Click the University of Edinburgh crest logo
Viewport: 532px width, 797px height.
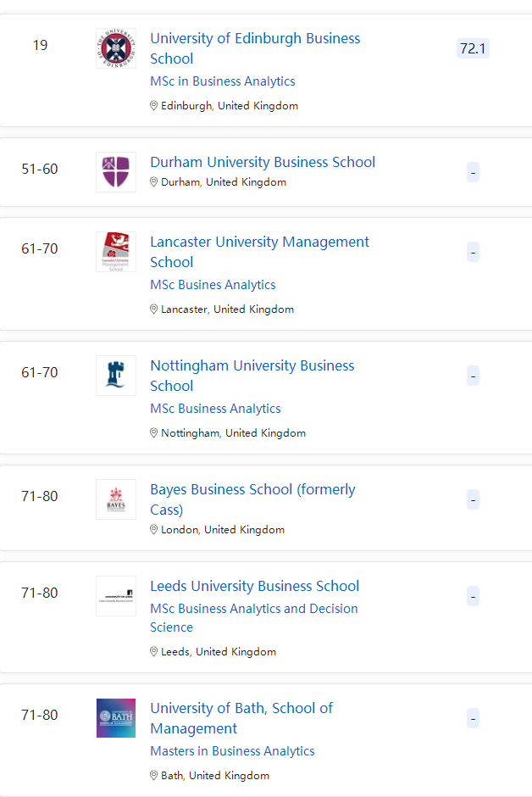(116, 48)
